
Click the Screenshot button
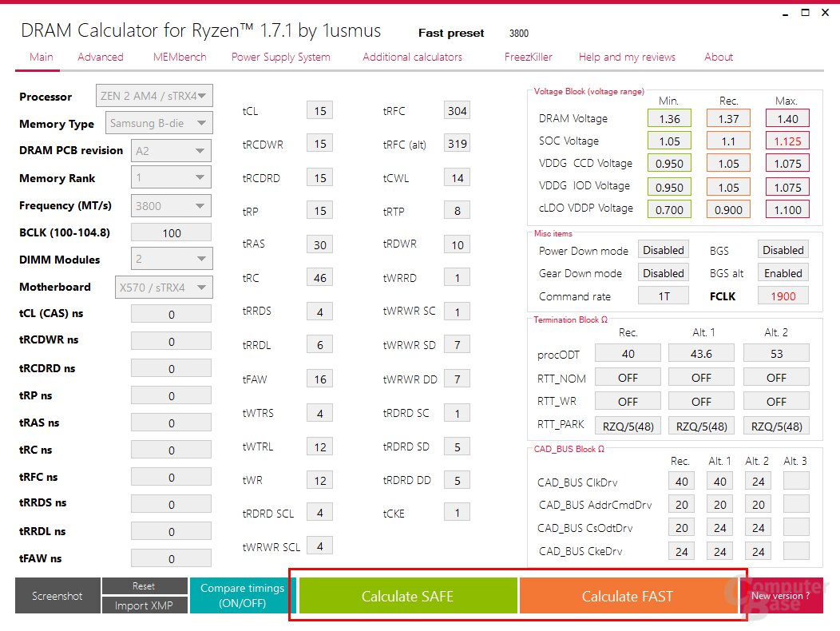pos(57,596)
